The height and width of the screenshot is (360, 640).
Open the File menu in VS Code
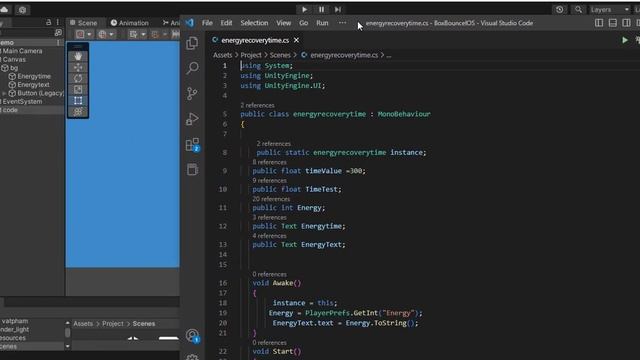[207, 23]
